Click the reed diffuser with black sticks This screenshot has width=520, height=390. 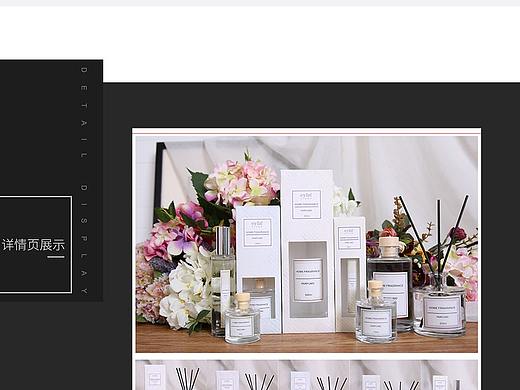pyautogui.click(x=439, y=267)
